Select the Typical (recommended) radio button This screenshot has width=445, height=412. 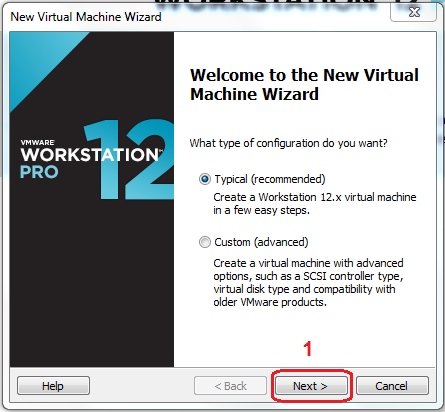(205, 179)
